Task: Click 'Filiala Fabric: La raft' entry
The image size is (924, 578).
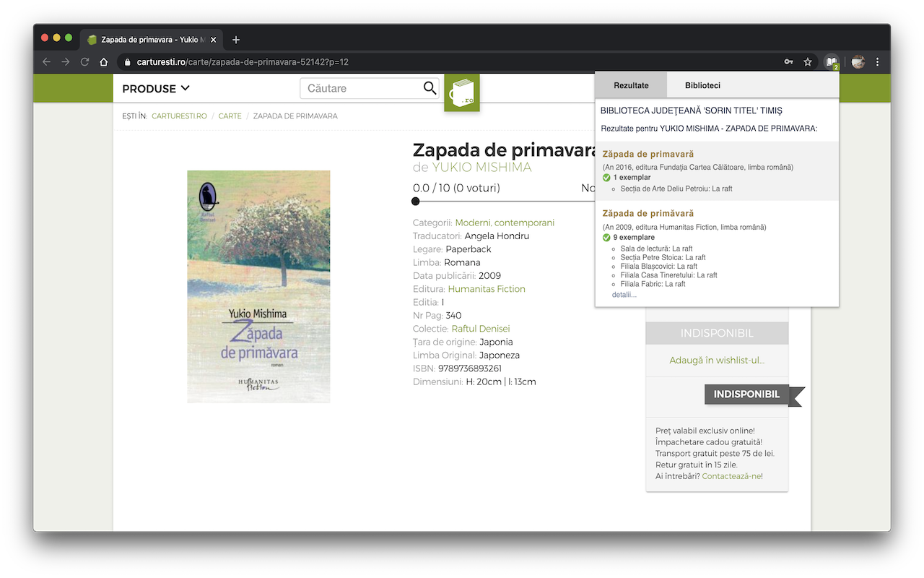Action: coord(653,284)
